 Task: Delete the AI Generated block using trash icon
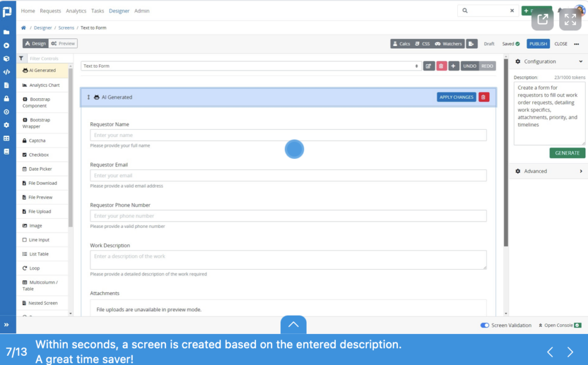point(483,97)
